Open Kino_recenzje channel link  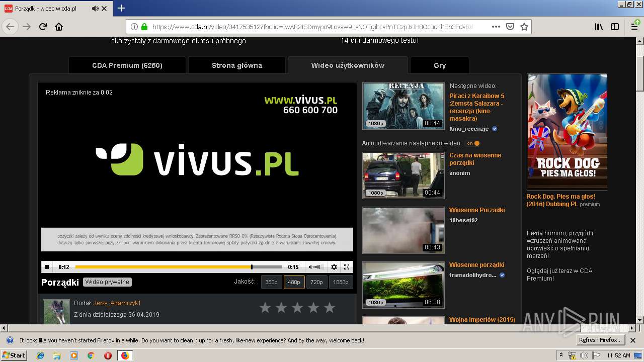point(469,129)
